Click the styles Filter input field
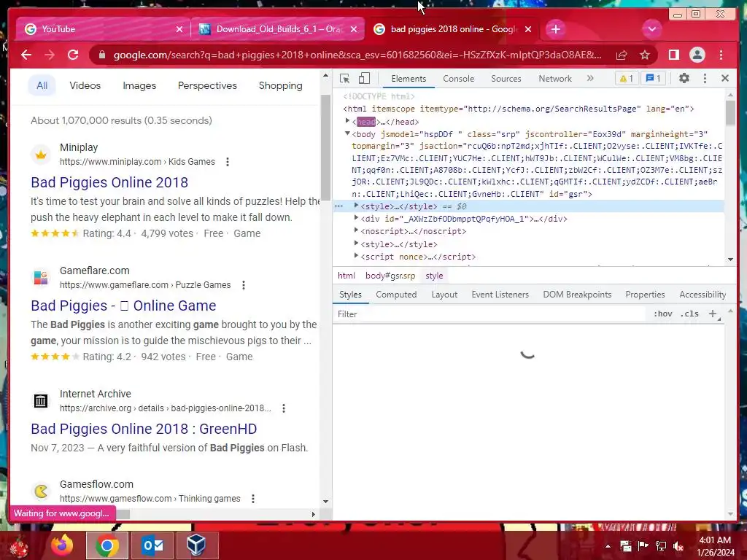The width and height of the screenshot is (747, 560). click(x=491, y=314)
